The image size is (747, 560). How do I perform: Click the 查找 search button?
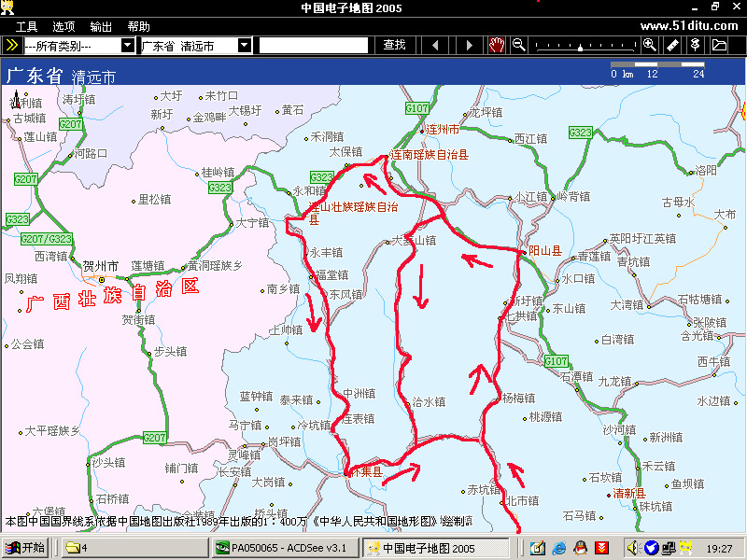pyautogui.click(x=395, y=45)
